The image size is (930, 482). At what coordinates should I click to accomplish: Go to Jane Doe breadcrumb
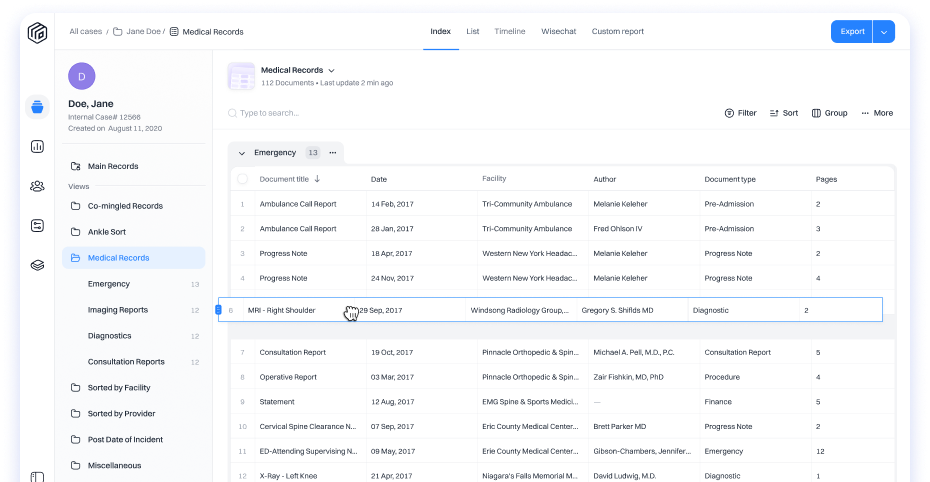(x=139, y=31)
